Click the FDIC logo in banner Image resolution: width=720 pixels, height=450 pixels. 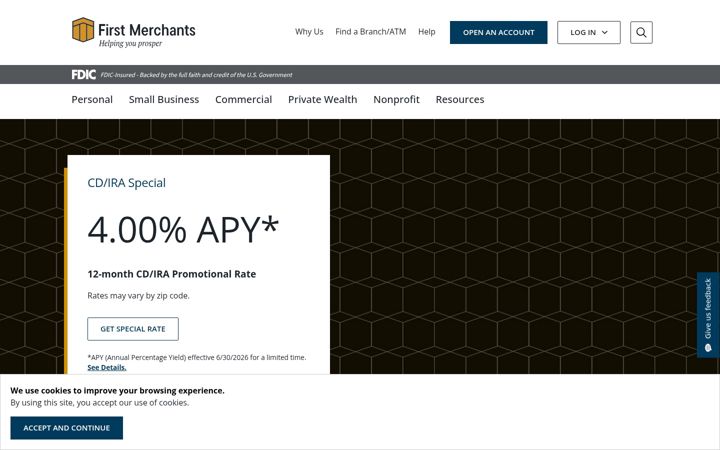84,74
